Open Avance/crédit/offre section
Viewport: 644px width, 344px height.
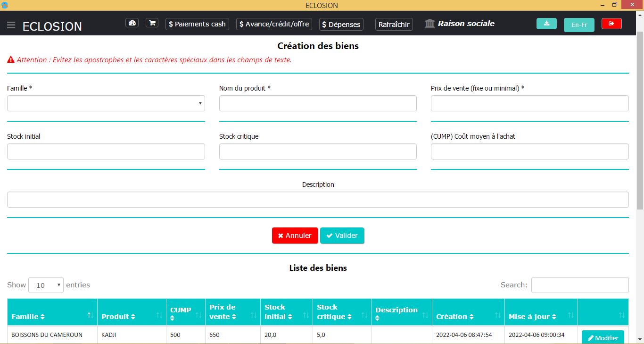click(274, 24)
